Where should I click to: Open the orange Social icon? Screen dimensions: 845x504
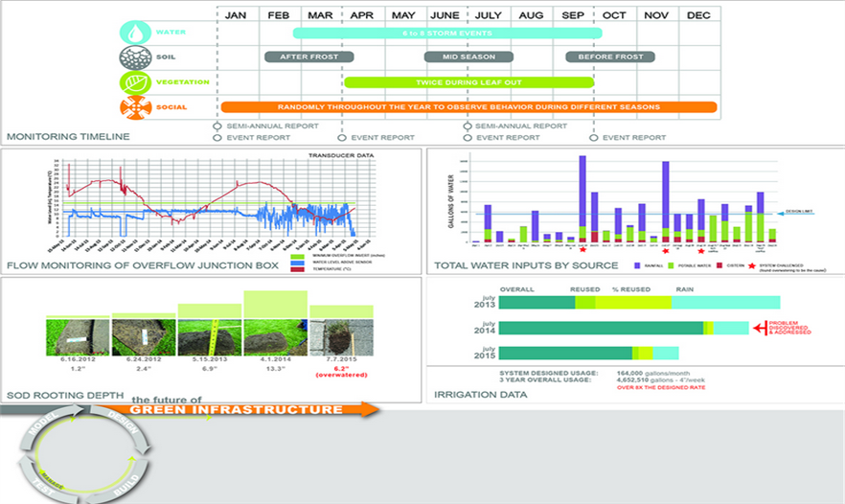133,107
